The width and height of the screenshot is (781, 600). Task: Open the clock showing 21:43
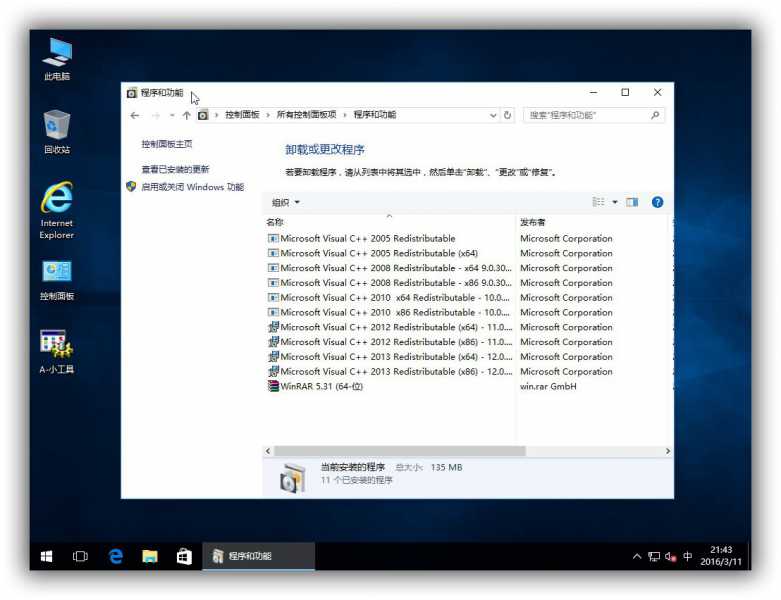(x=721, y=556)
